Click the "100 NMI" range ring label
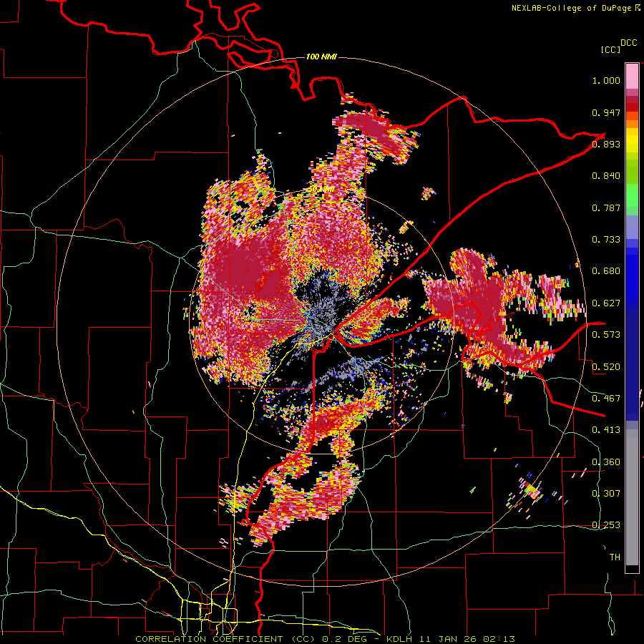Image resolution: width=644 pixels, height=644 pixels. point(321,57)
